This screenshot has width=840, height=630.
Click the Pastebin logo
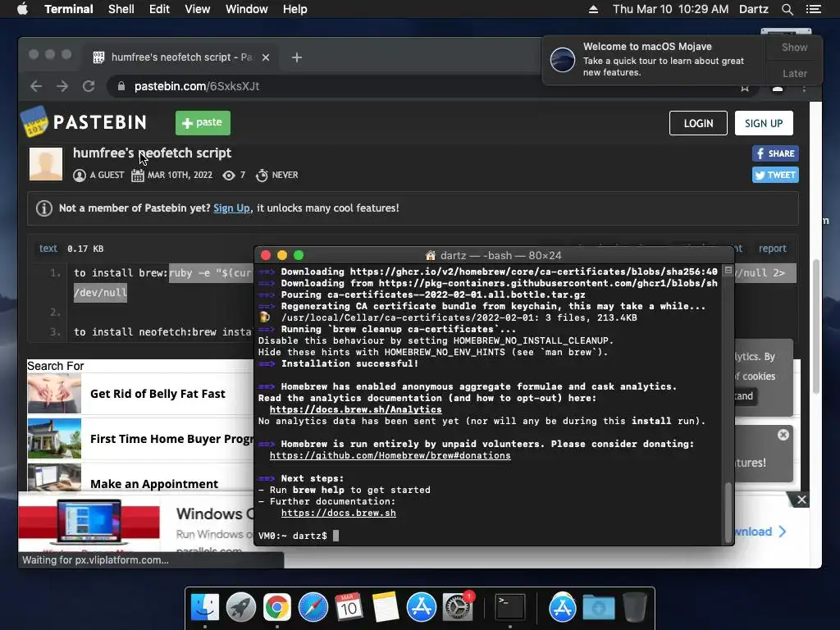click(x=84, y=122)
